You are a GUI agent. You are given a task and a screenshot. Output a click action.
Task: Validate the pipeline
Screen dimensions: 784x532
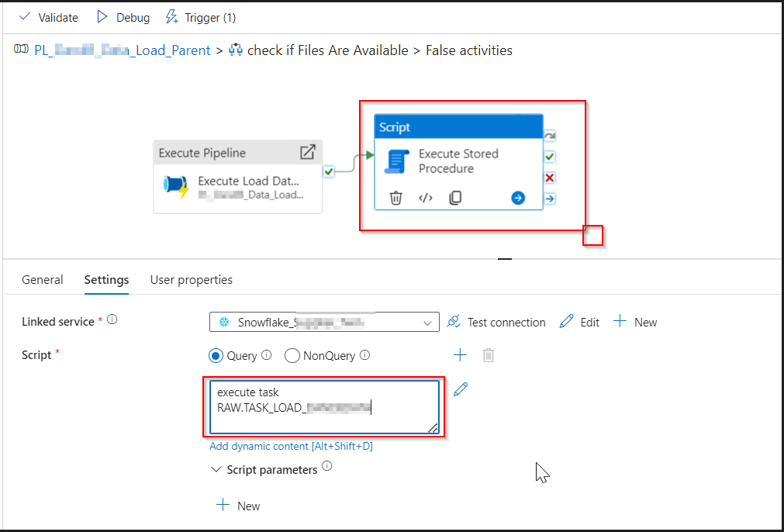point(47,17)
